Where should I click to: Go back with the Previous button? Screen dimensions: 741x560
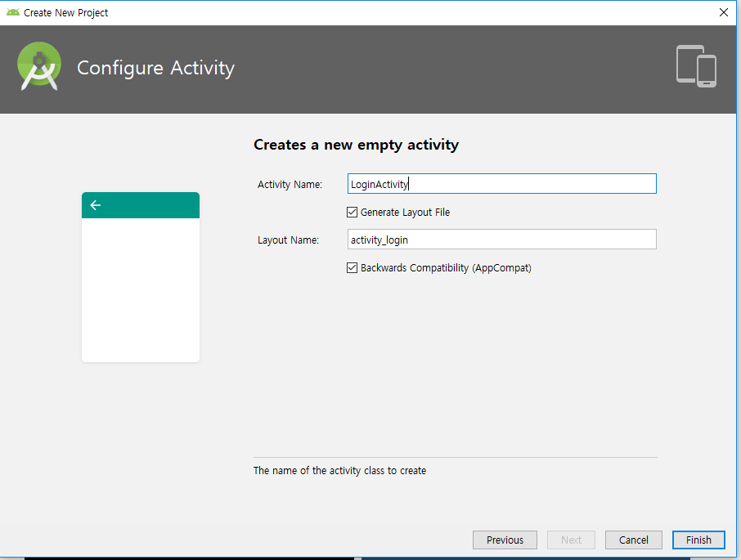(505, 540)
